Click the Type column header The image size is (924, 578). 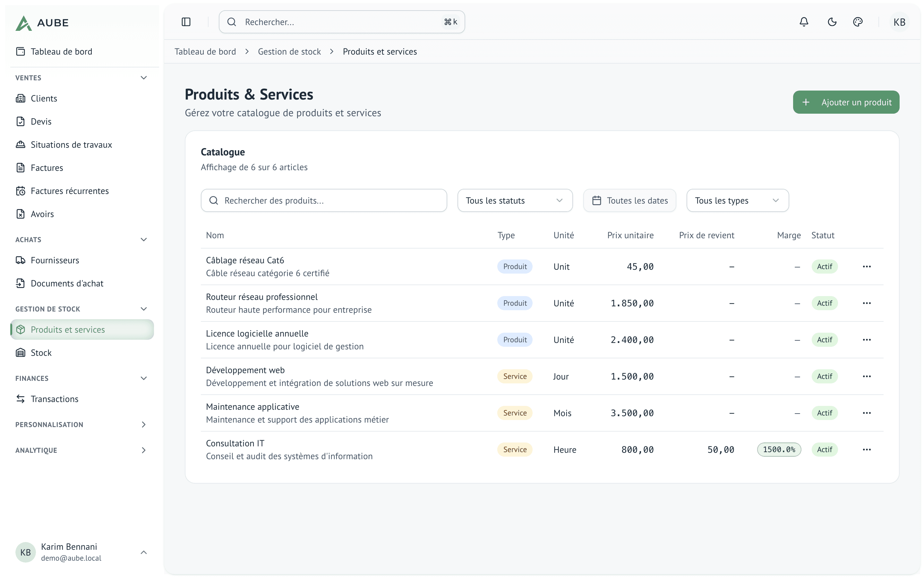[x=506, y=235]
